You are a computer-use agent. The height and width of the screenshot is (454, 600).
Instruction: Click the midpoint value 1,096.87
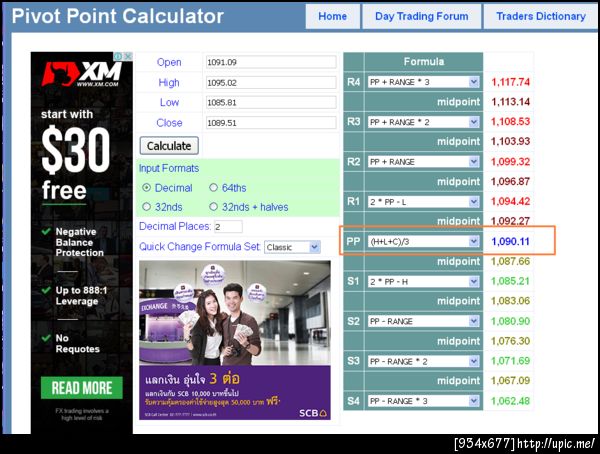[x=510, y=181]
